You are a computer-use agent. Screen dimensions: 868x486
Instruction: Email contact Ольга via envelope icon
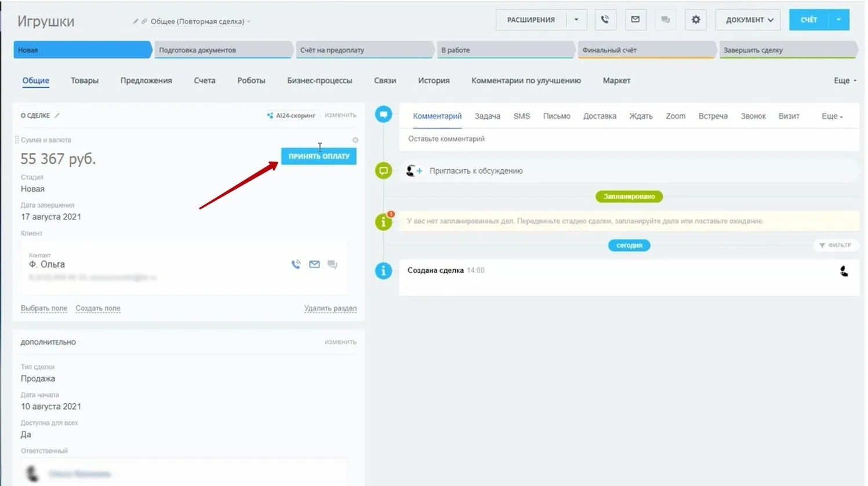pyautogui.click(x=314, y=264)
